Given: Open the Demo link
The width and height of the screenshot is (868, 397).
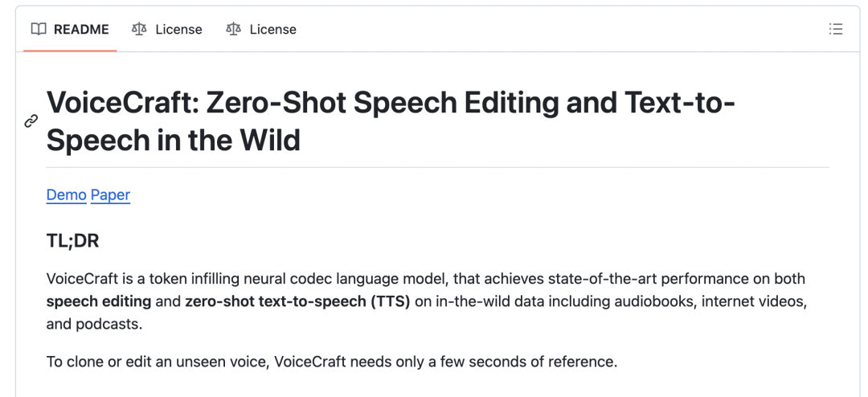Looking at the screenshot, I should tap(67, 195).
